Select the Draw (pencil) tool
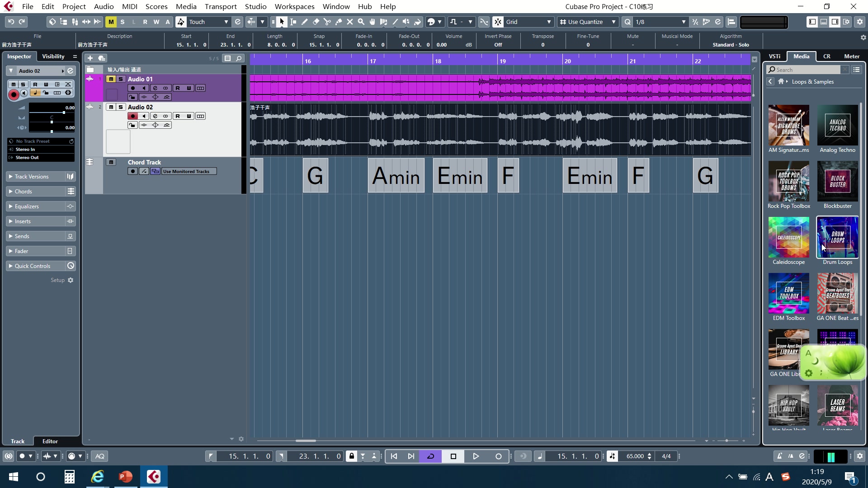The height and width of the screenshot is (488, 868). point(306,21)
